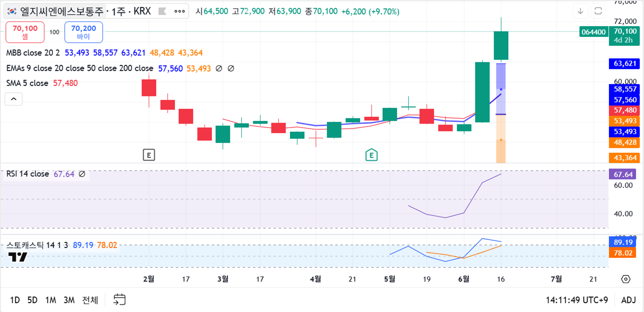Select the MBB close 20 2 indicator legend
The width and height of the screenshot is (644, 312).
coord(33,53)
